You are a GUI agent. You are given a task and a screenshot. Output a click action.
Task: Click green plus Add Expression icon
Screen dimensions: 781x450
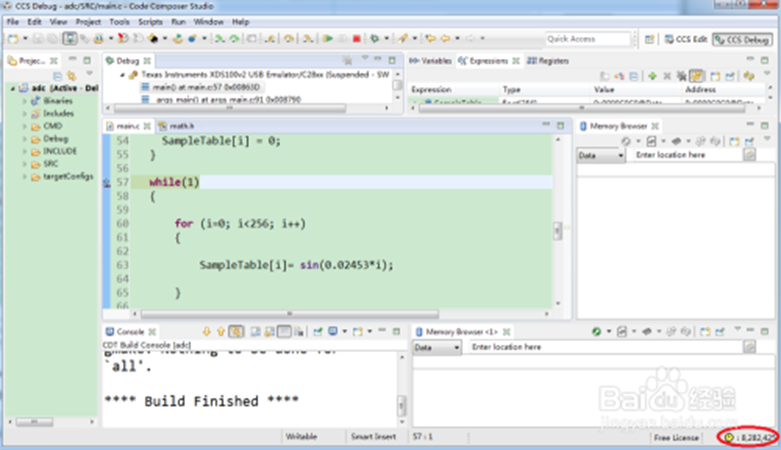[652, 76]
